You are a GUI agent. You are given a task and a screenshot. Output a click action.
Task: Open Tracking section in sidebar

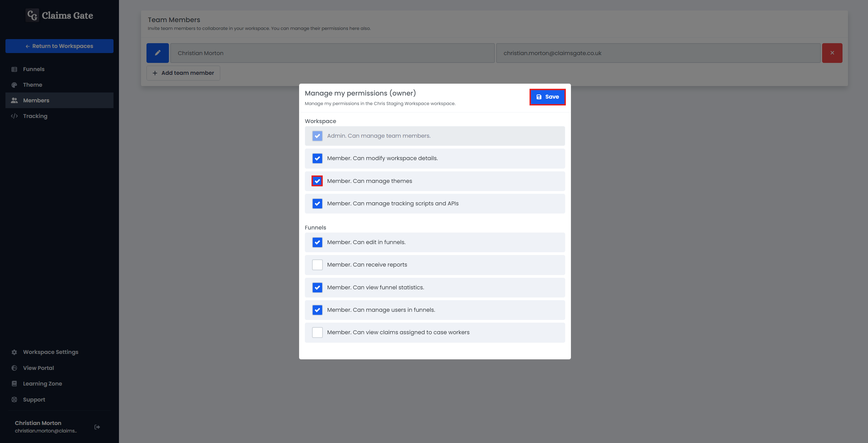[34, 115]
